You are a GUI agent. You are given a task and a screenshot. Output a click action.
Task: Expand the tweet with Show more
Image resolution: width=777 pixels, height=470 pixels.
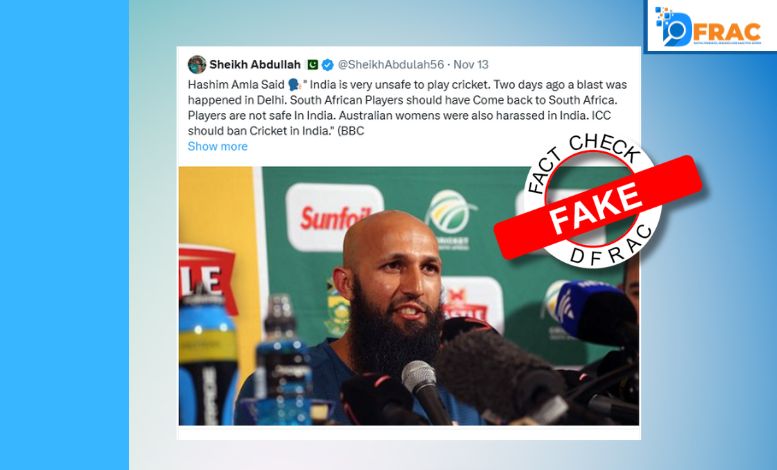(218, 146)
